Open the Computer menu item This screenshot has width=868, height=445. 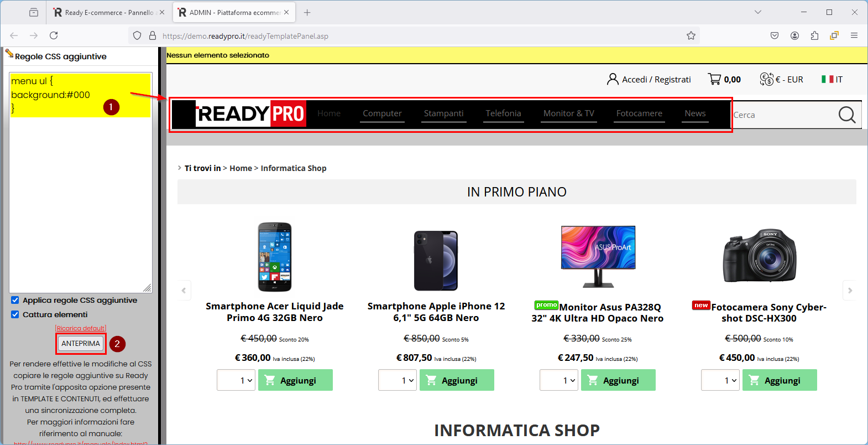[x=382, y=113]
